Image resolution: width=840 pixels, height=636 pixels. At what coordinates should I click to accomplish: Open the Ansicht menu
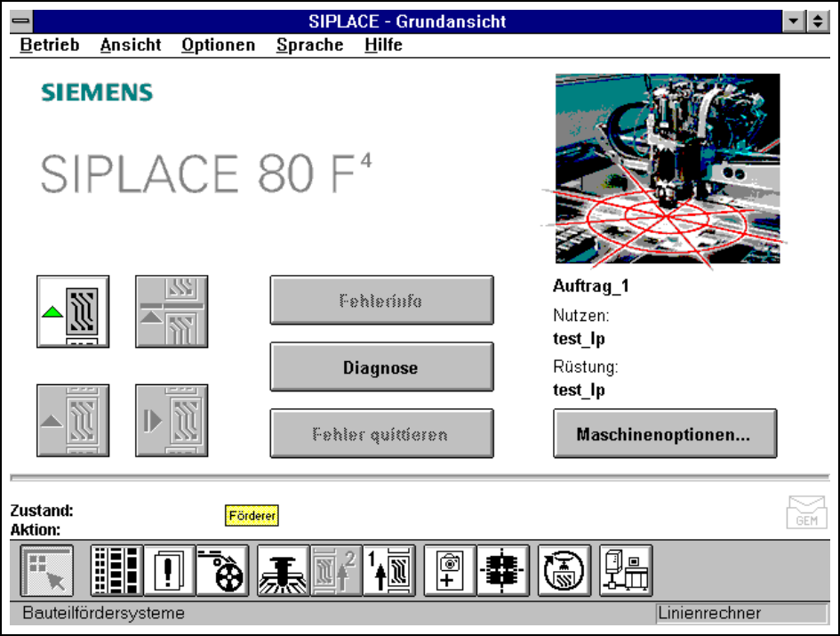(131, 44)
